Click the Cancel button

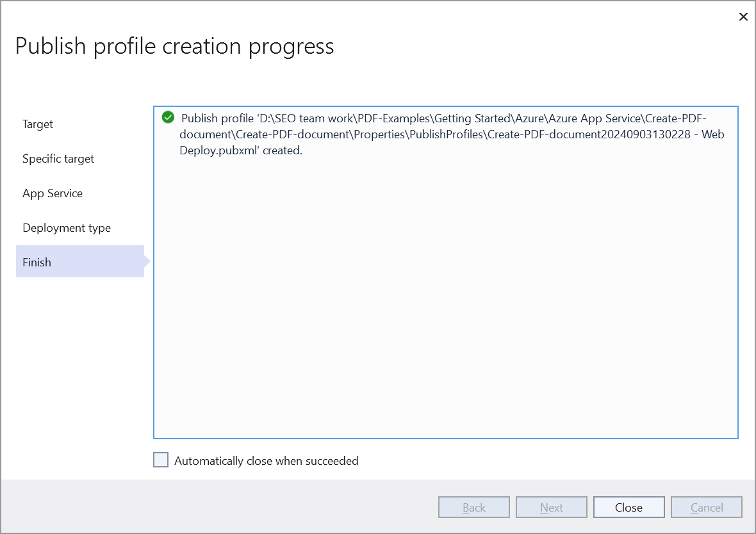(706, 506)
